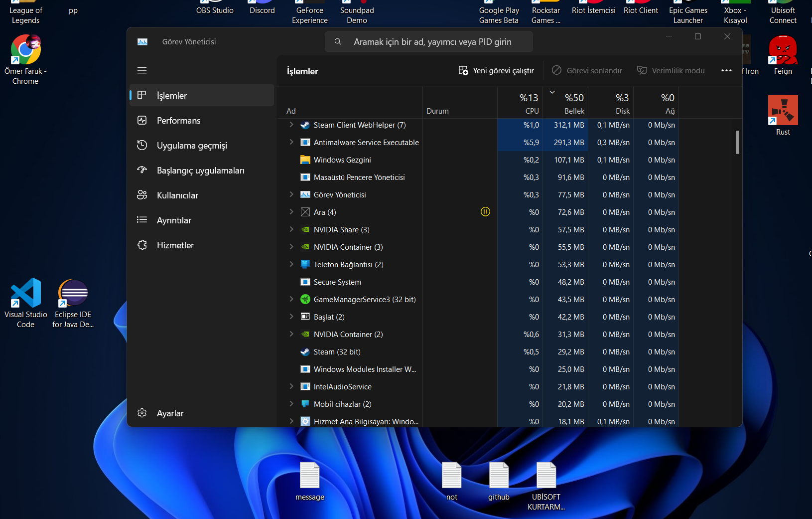Expand the Görev Yöneticisi process row
812x519 pixels.
291,194
